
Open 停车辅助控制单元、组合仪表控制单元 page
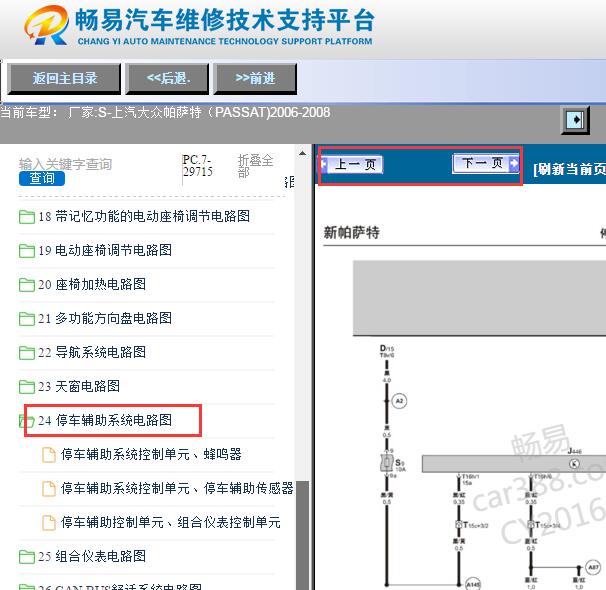pos(170,522)
